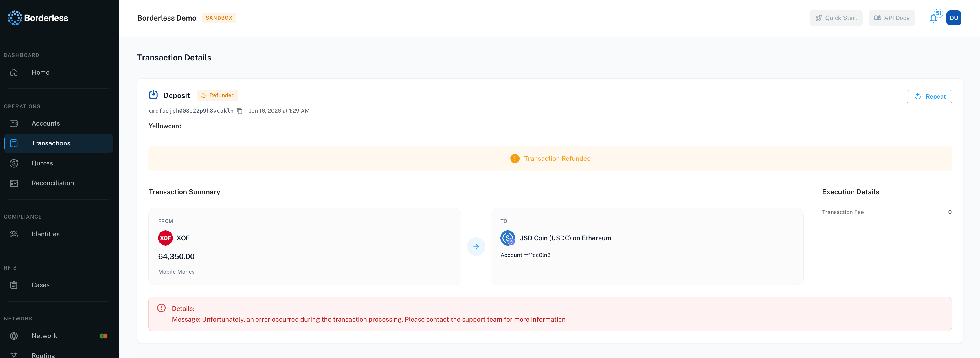Open Accounts section
This screenshot has height=358, width=980.
click(46, 123)
